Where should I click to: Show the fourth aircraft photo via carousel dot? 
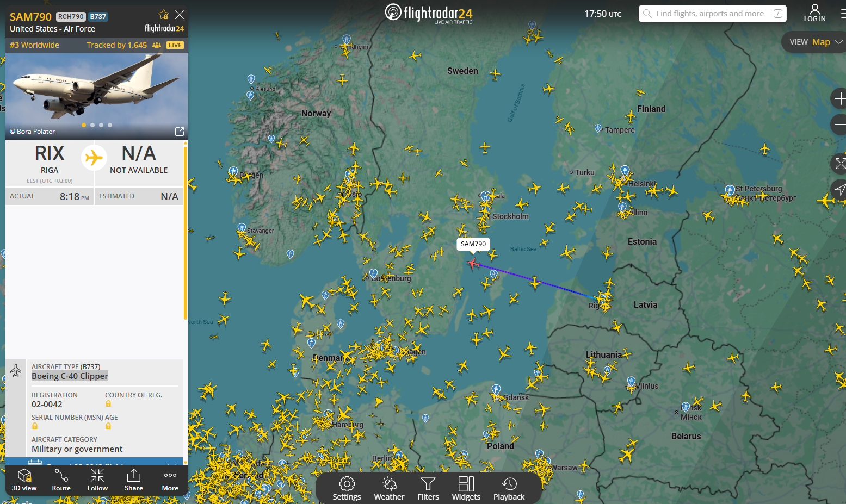(110, 125)
